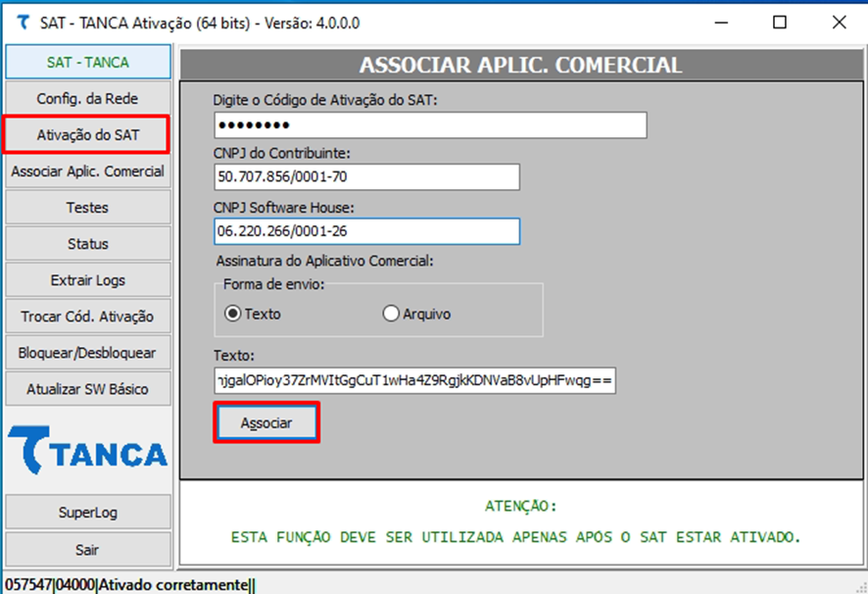Click the TANCA logo in sidebar
Image resolution: width=868 pixels, height=594 pixels.
point(88,453)
